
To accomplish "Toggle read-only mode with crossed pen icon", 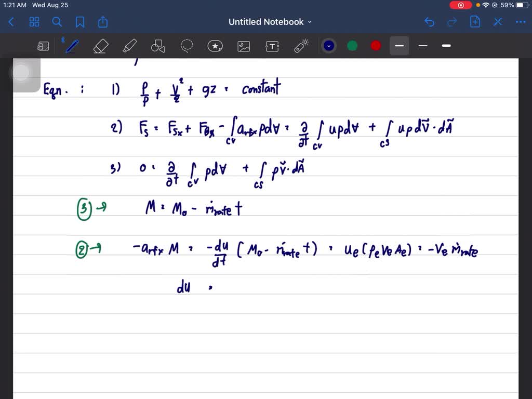I will click(498, 22).
